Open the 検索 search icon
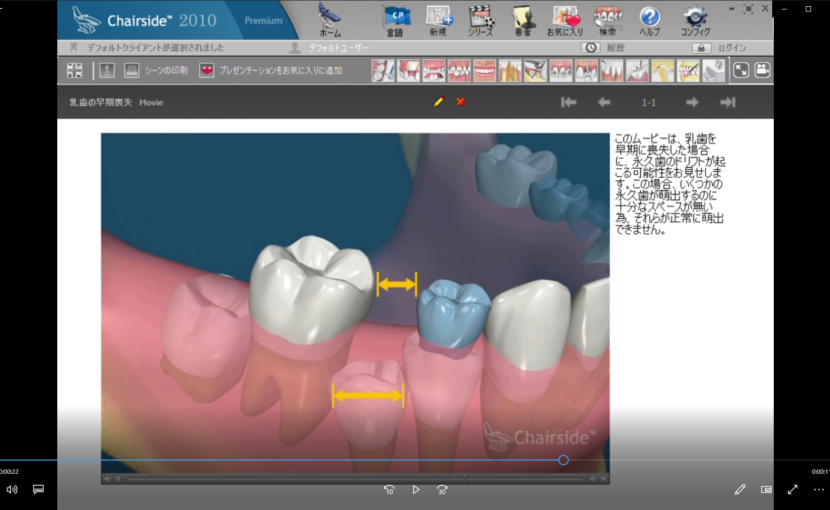830x510 pixels. pyautogui.click(x=607, y=21)
